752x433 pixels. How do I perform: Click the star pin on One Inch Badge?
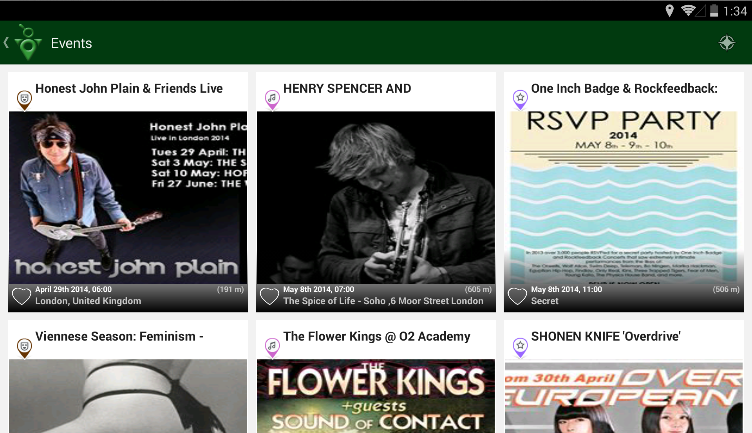tap(520, 100)
